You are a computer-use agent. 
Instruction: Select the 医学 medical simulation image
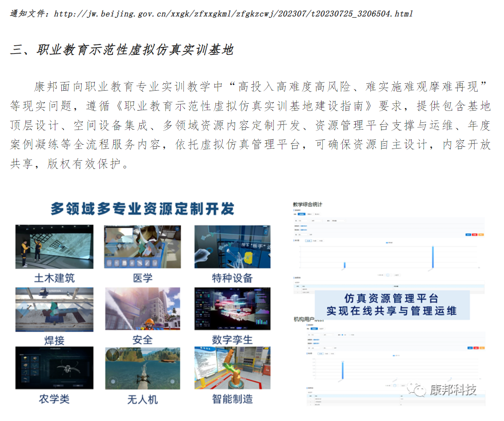142,247
